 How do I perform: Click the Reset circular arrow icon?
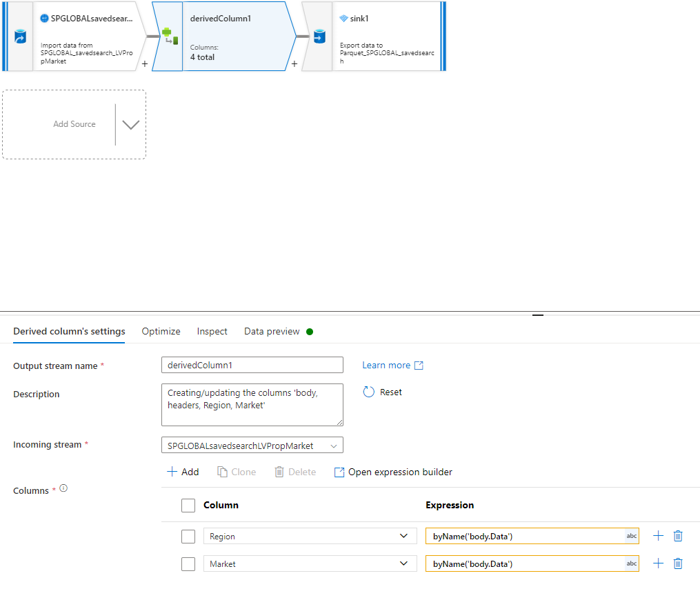pyautogui.click(x=369, y=392)
